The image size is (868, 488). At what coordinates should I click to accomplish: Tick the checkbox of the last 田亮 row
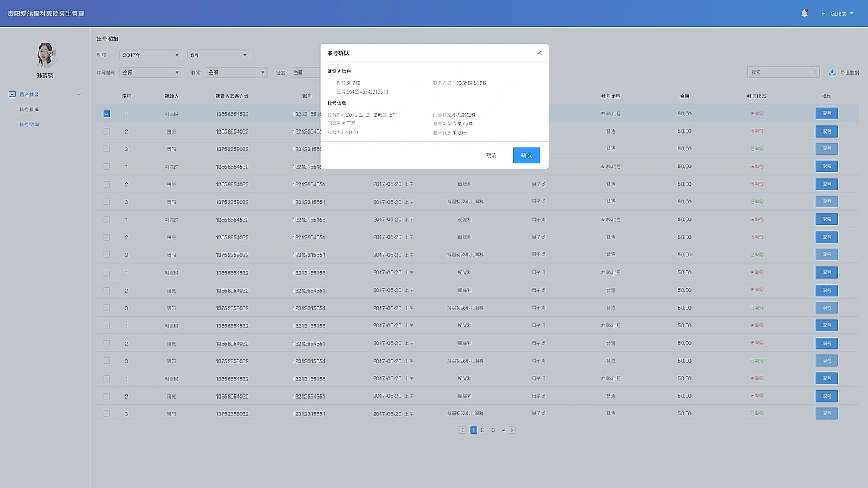(x=106, y=396)
